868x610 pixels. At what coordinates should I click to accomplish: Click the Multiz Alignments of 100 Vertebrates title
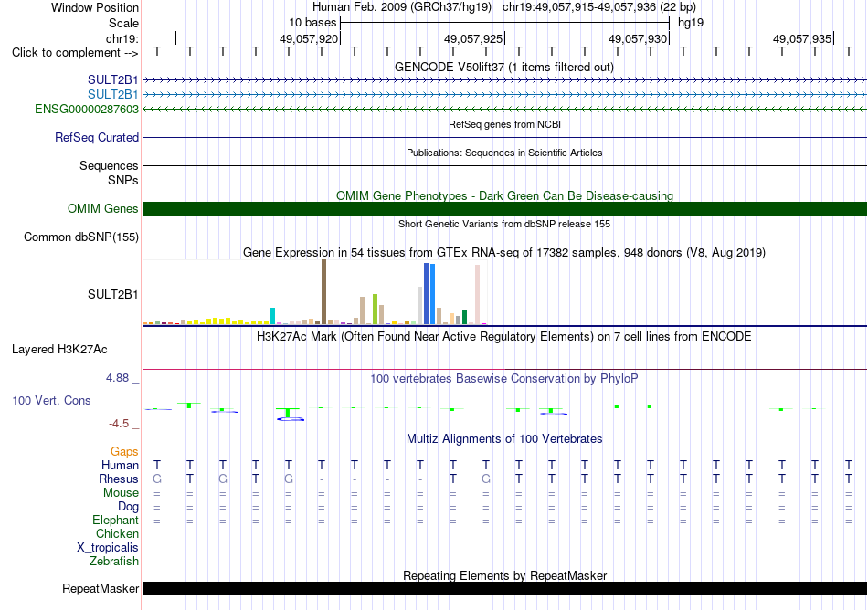pos(504,438)
